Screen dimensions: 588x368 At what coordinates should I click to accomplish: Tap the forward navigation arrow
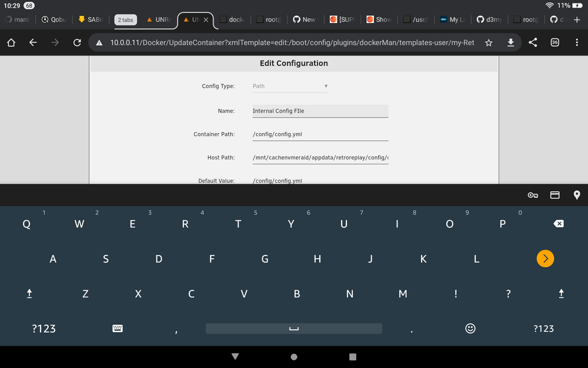[55, 42]
